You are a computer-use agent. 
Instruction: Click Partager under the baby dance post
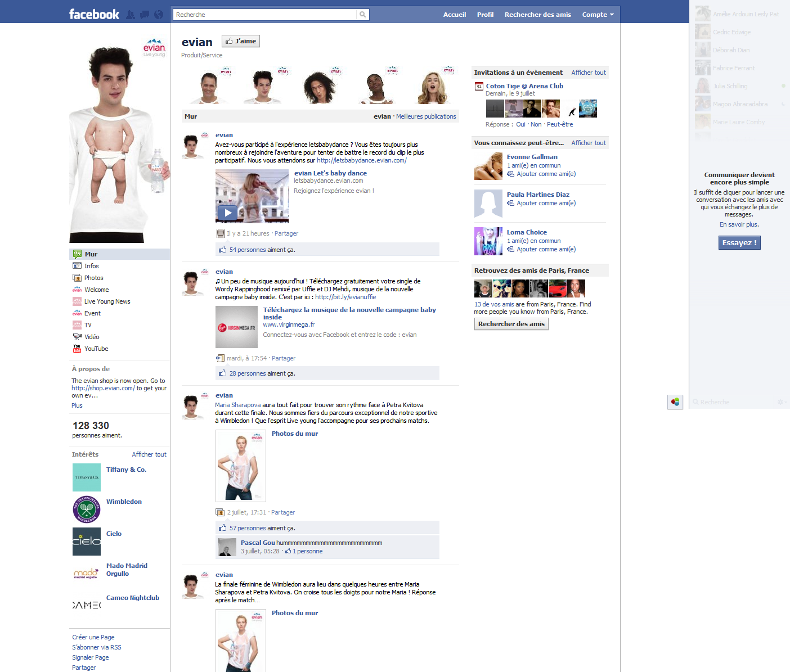[286, 233]
